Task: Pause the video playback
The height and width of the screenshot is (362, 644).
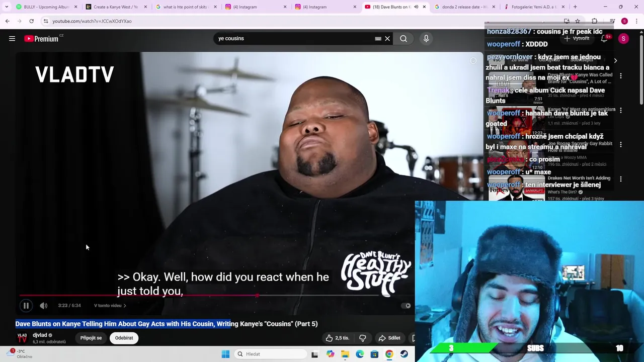Action: click(26, 305)
